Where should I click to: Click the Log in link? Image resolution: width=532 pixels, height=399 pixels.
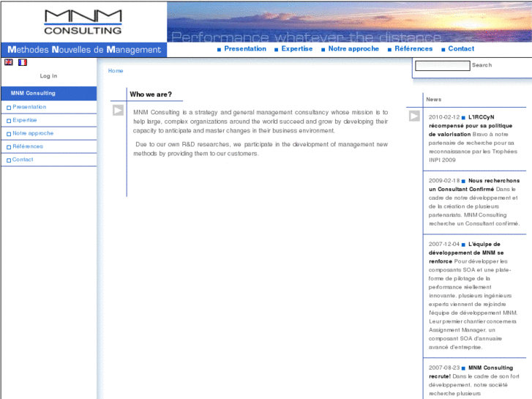(48, 76)
